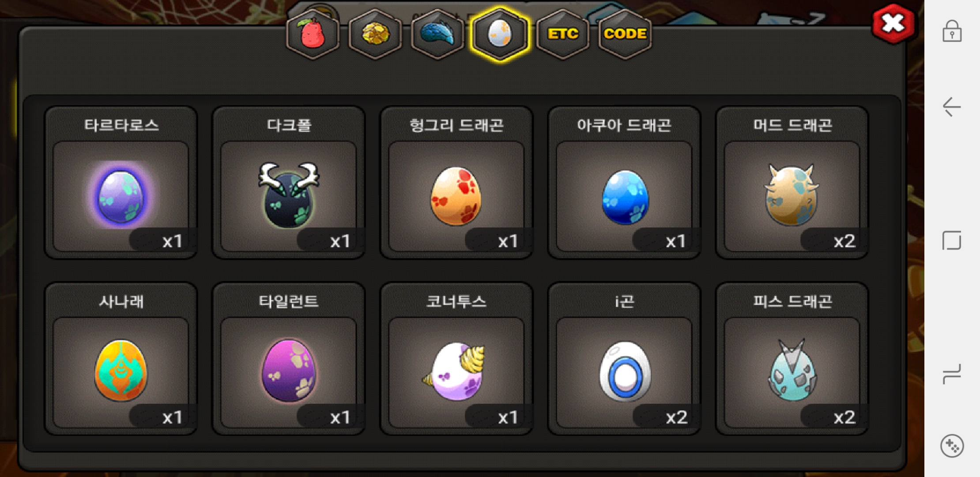Open the CODE tab
This screenshot has height=477, width=980.
point(625,34)
